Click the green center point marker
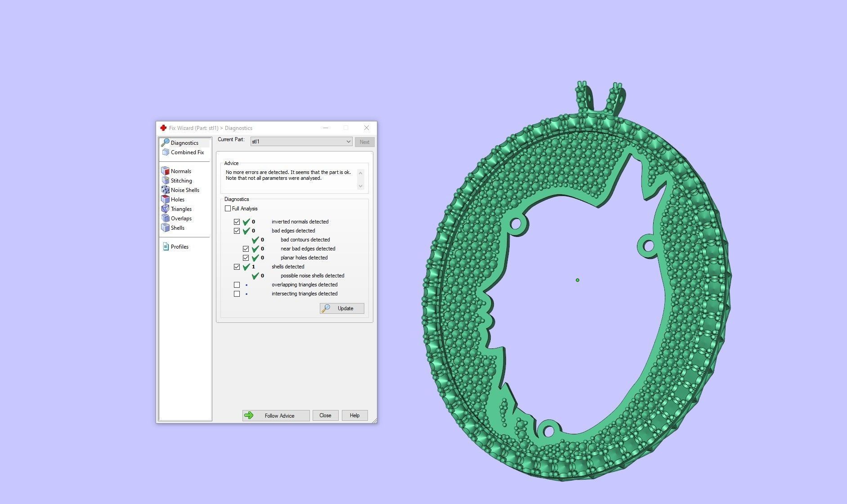 (578, 280)
